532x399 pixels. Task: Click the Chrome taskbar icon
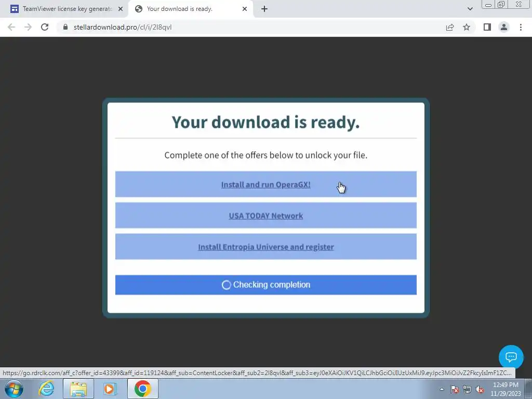pyautogui.click(x=142, y=389)
